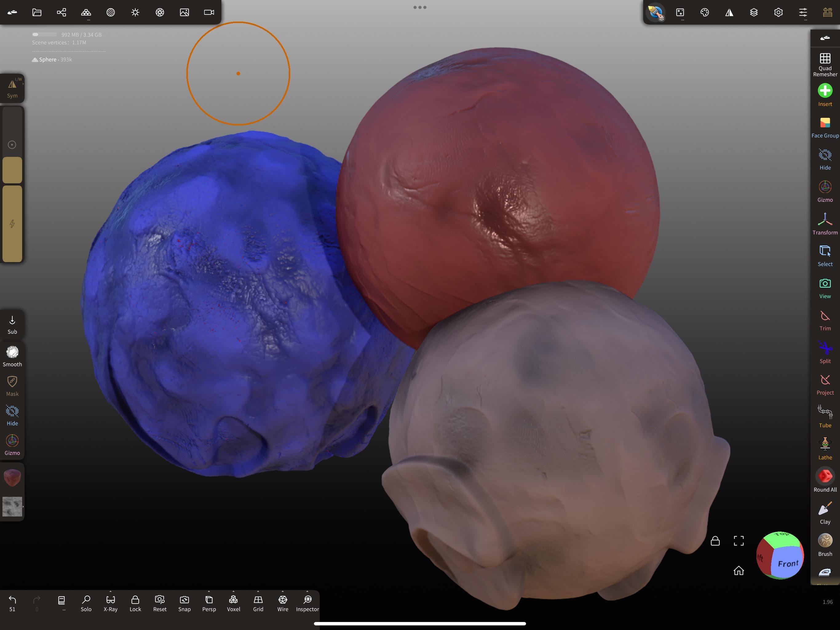Open the Inspector
840x630 pixels.
click(x=307, y=604)
